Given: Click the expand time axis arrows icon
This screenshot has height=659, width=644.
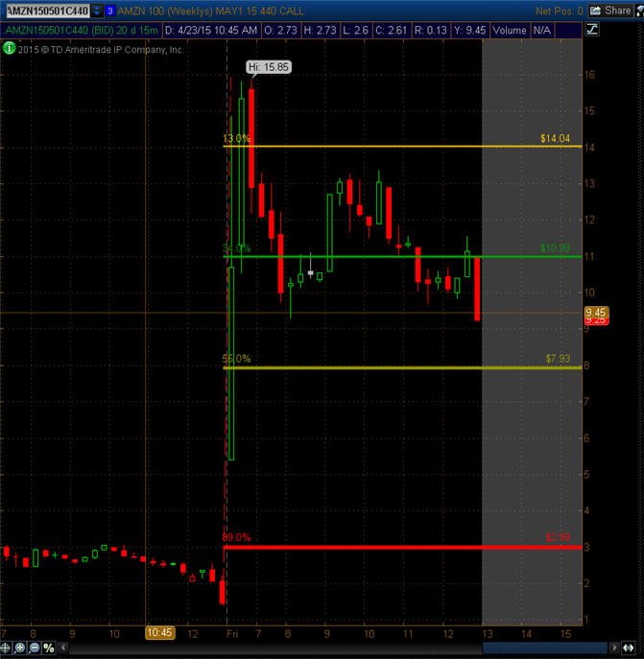Looking at the screenshot, I should click(x=629, y=647).
